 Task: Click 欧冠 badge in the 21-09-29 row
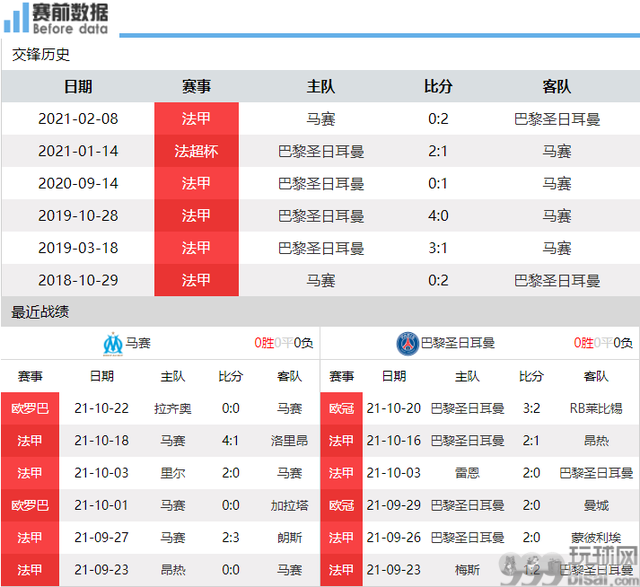pos(342,505)
